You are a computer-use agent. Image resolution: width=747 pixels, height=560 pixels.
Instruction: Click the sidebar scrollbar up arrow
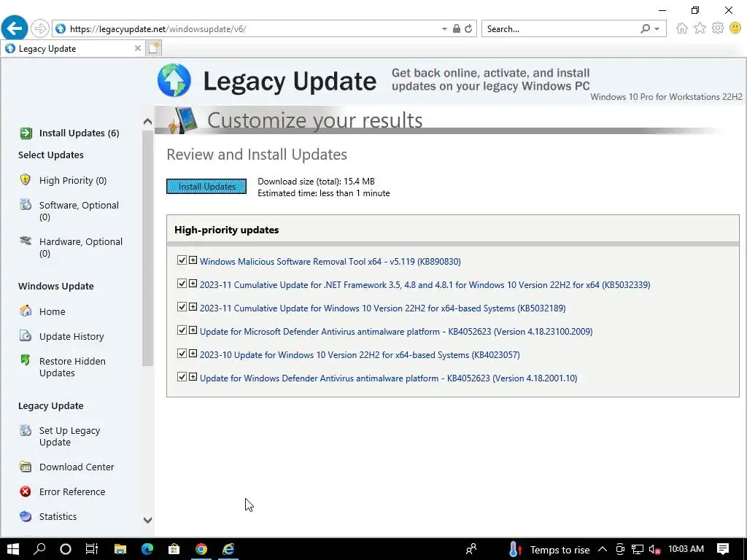[x=147, y=122]
